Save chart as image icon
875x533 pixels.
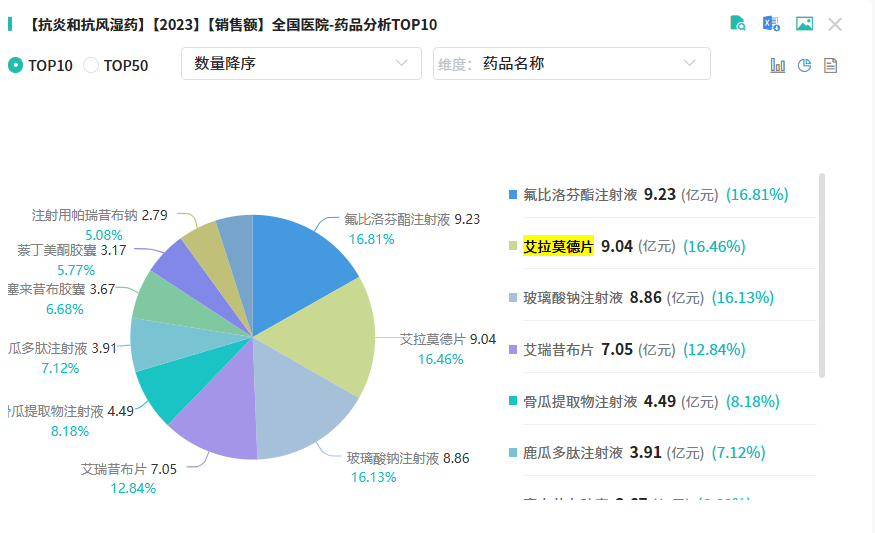pyautogui.click(x=804, y=23)
